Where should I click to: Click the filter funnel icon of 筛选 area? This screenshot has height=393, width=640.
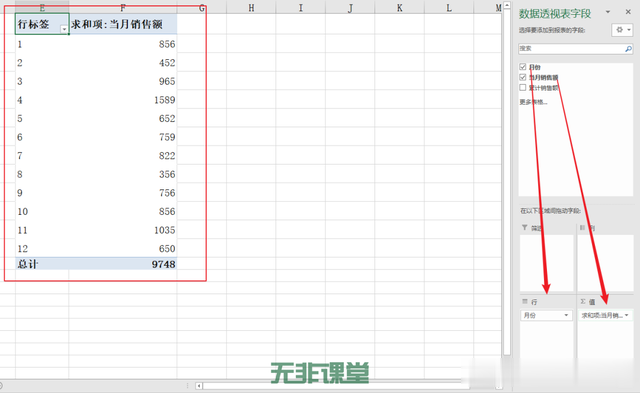click(x=524, y=228)
